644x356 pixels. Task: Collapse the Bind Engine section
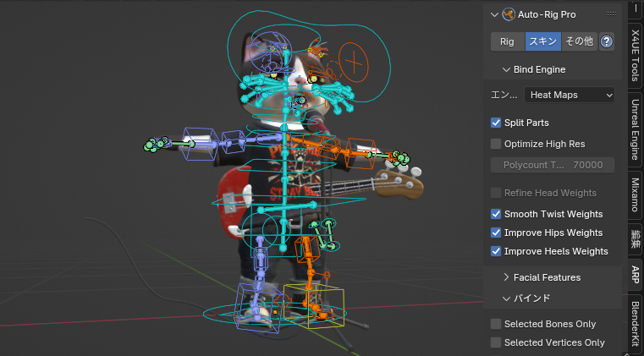506,70
